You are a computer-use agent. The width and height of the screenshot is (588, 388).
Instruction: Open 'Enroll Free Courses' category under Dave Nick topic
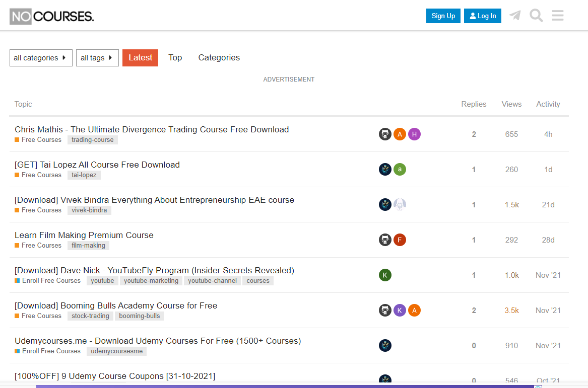click(48, 280)
